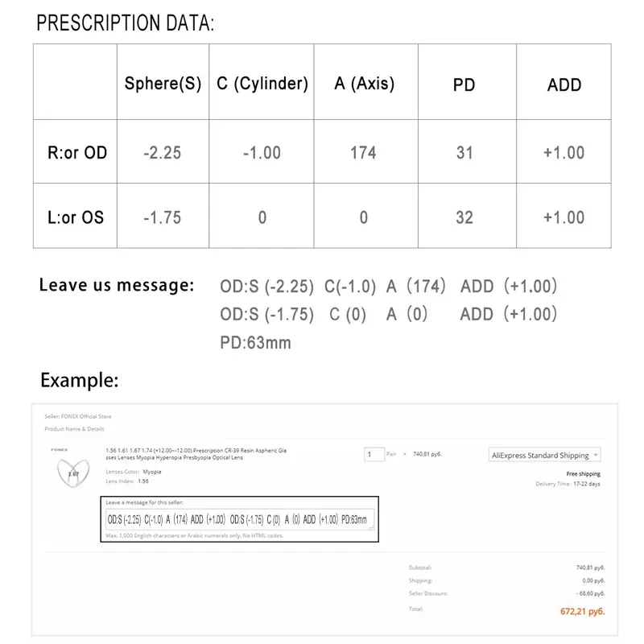Open the AliExpress Standard Shipping dropdown
Image resolution: width=644 pixels, height=644 pixels.
(x=545, y=455)
